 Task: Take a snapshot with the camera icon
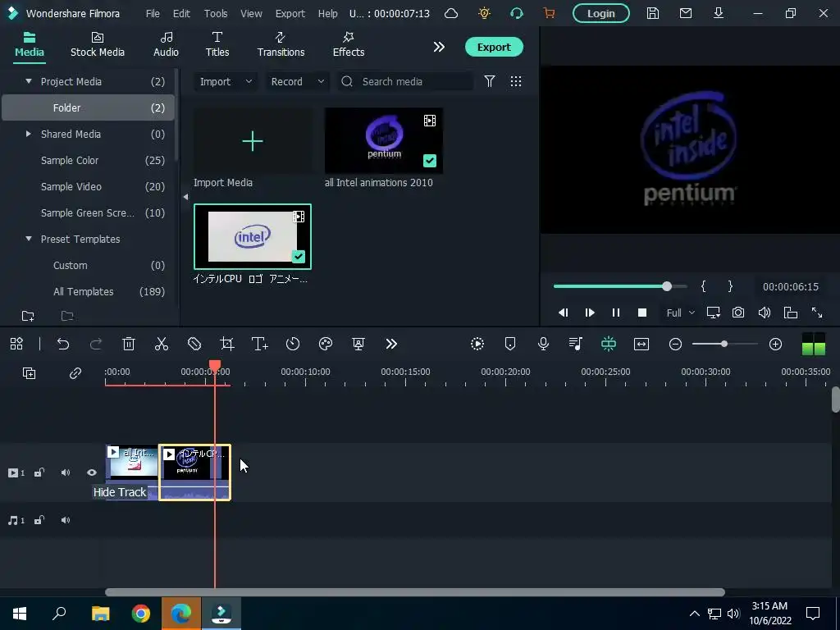[738, 313]
